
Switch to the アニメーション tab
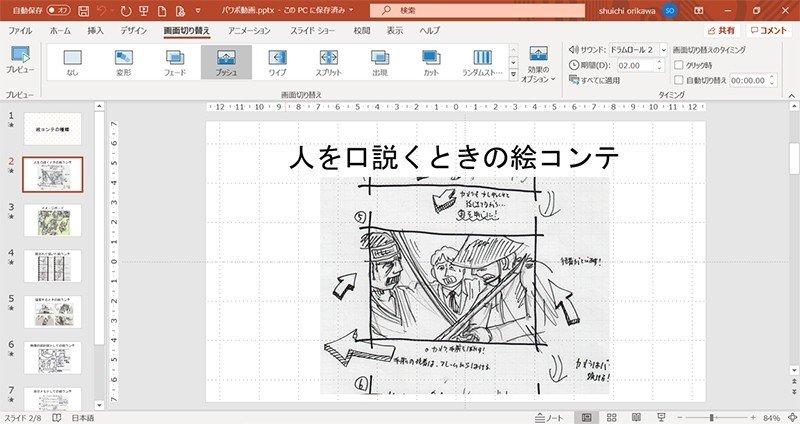pyautogui.click(x=249, y=31)
